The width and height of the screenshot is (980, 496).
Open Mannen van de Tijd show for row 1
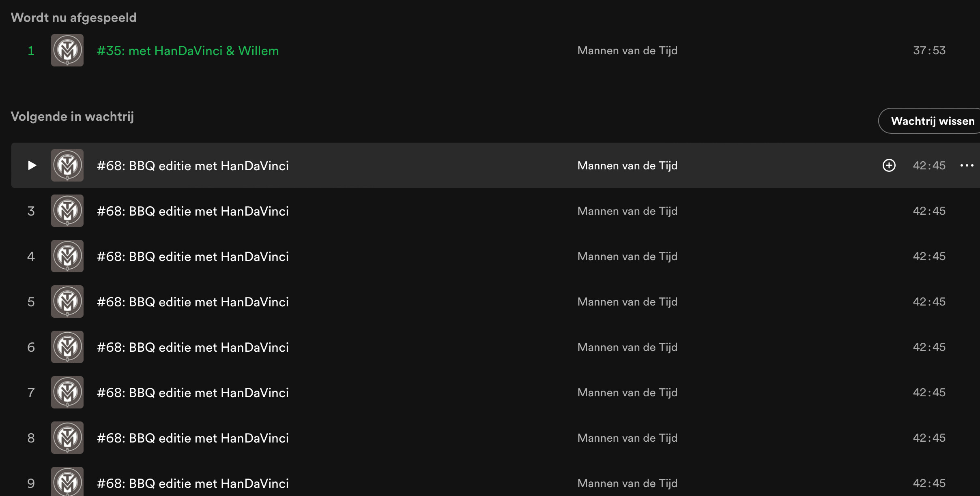click(628, 51)
